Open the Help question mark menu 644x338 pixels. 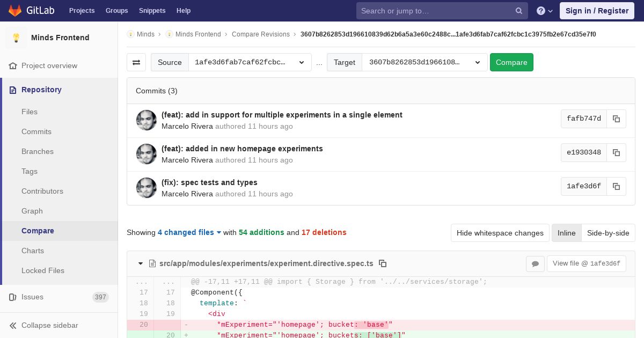click(545, 11)
